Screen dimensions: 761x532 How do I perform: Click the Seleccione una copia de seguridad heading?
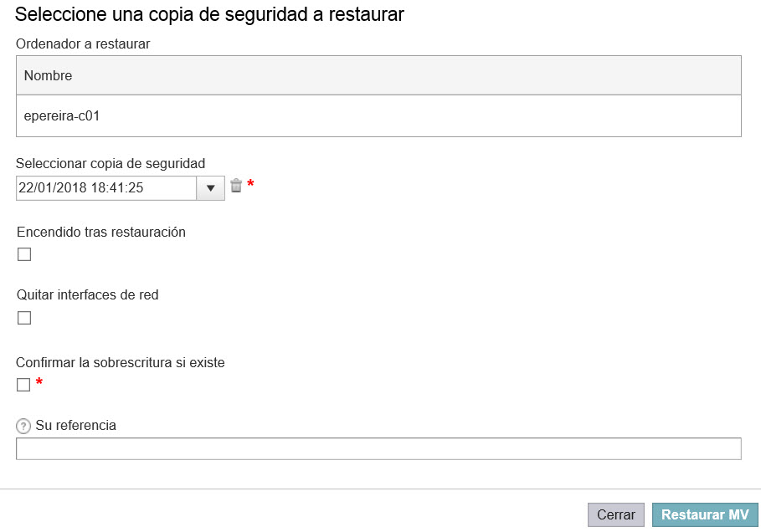209,14
